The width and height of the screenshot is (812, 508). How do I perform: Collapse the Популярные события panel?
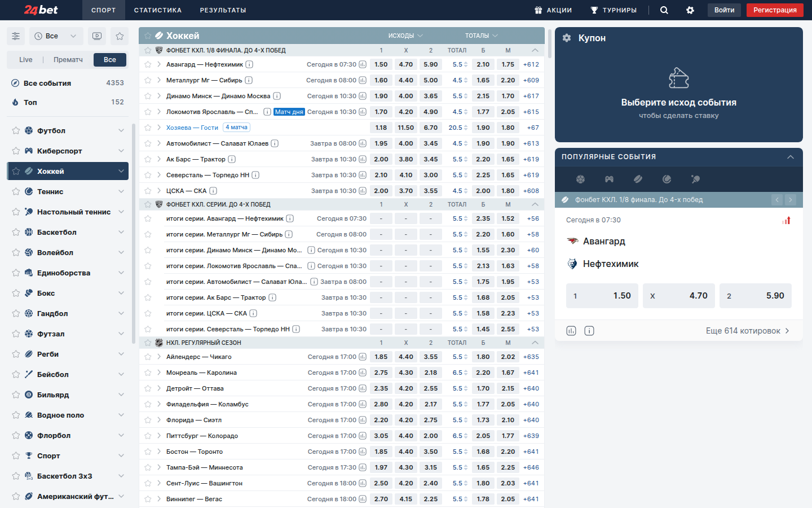(790, 157)
